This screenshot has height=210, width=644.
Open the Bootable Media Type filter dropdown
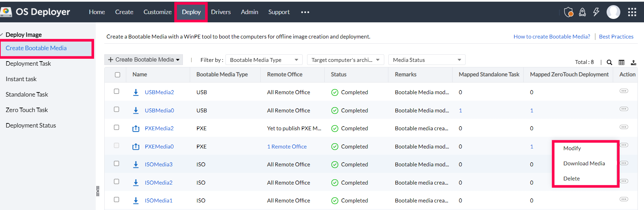point(264,60)
